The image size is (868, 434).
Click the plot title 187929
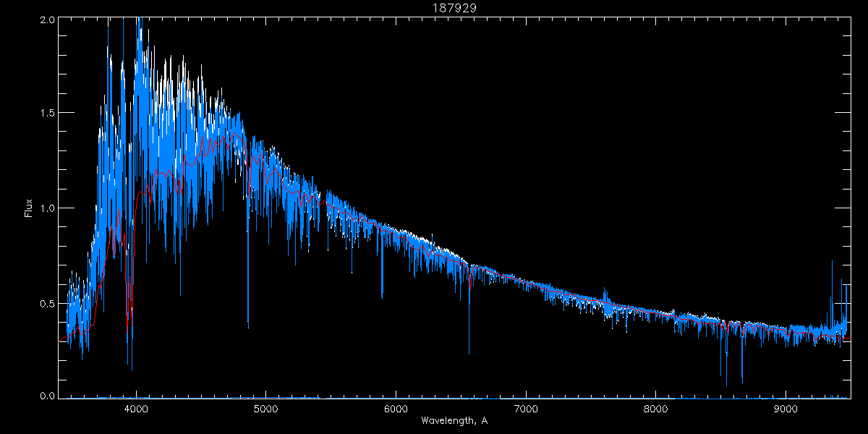click(454, 7)
